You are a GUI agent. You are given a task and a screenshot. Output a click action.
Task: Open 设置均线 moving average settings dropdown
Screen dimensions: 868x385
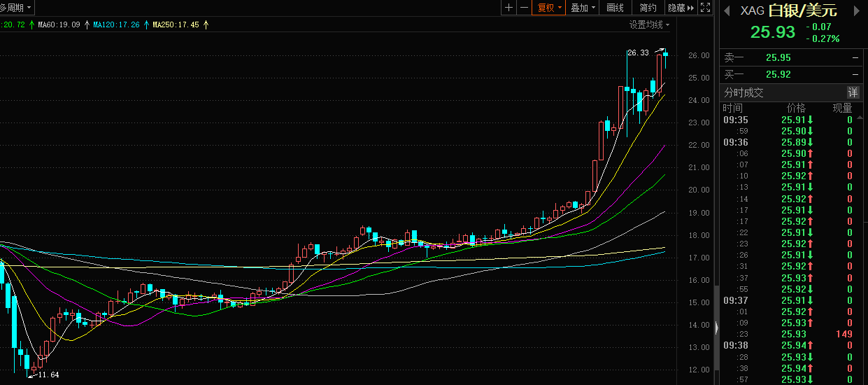tap(649, 24)
